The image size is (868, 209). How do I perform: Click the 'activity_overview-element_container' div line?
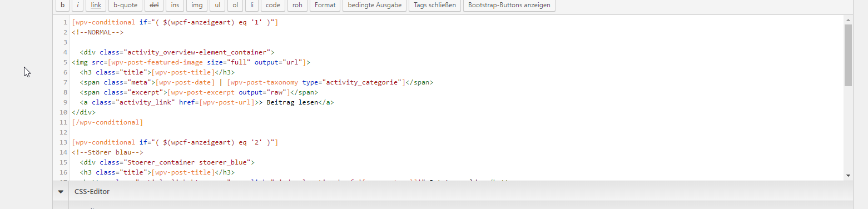point(177,52)
